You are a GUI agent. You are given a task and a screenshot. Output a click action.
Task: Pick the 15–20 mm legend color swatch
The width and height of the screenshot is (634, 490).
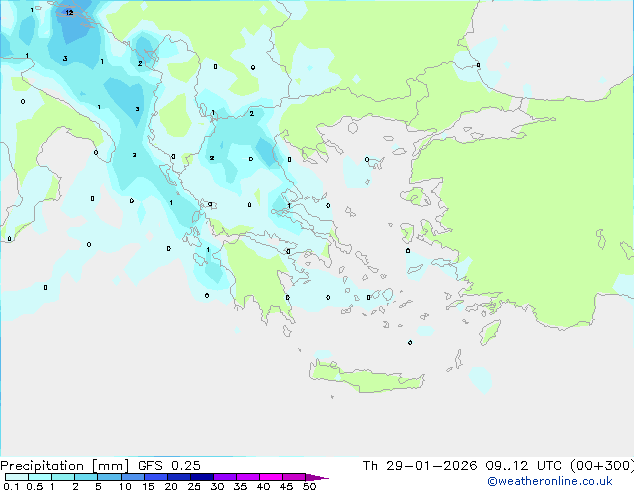pos(156,477)
